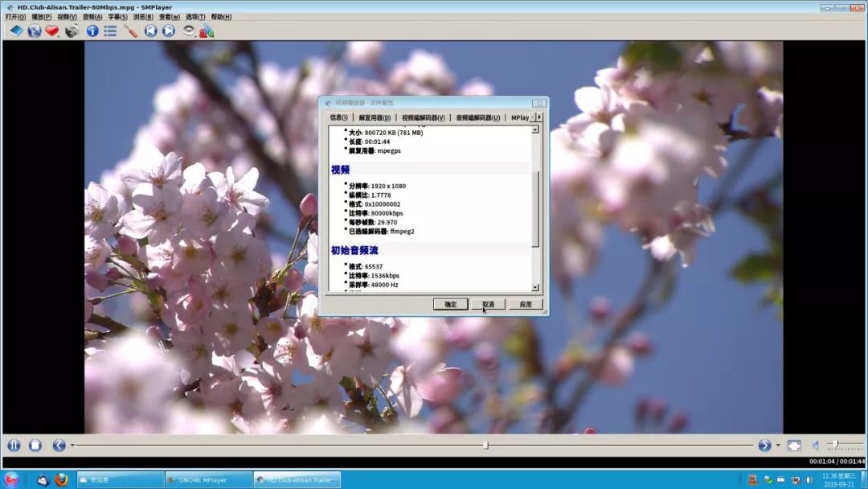The height and width of the screenshot is (489, 868).
Task: Click the open file book icon
Action: [16, 31]
